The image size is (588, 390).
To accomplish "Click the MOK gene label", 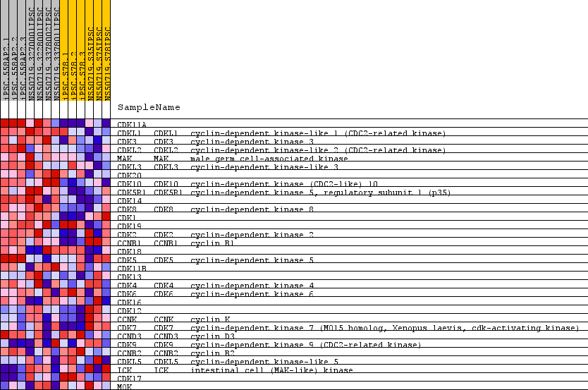I will pyautogui.click(x=125, y=387).
